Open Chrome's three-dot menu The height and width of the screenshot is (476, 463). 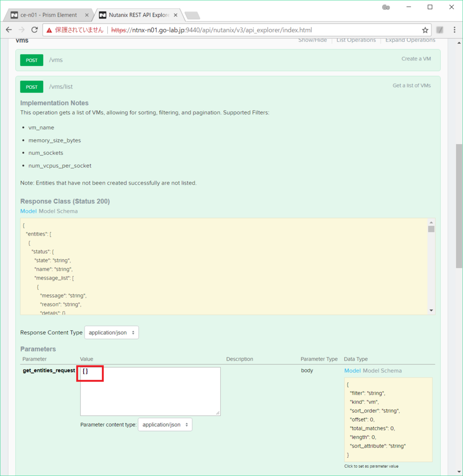click(455, 29)
